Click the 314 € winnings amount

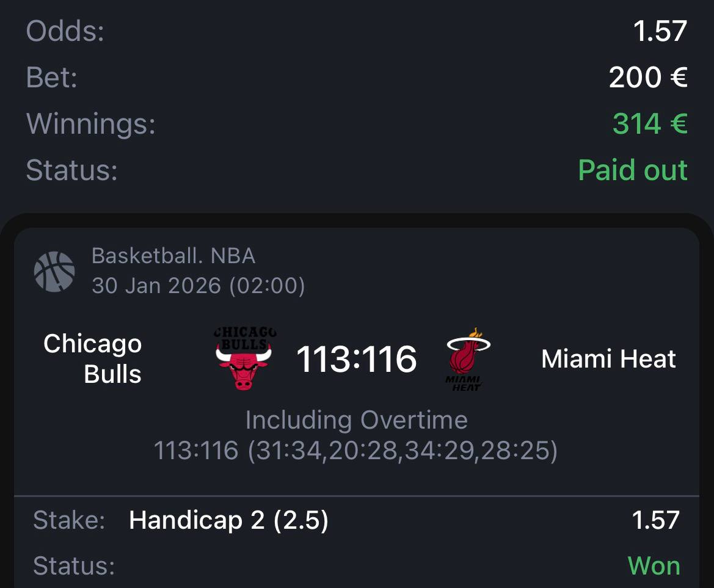(650, 123)
